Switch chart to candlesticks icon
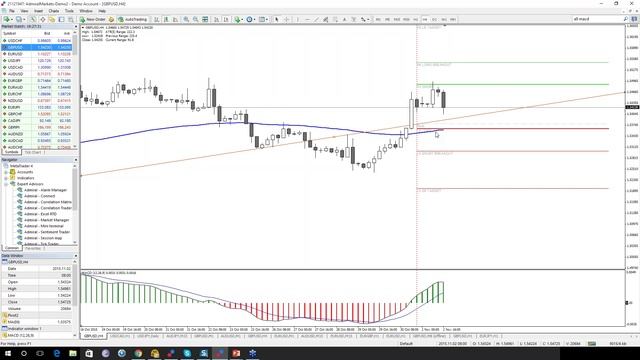Viewport: 640px width, 360px height. pyautogui.click(x=166, y=19)
